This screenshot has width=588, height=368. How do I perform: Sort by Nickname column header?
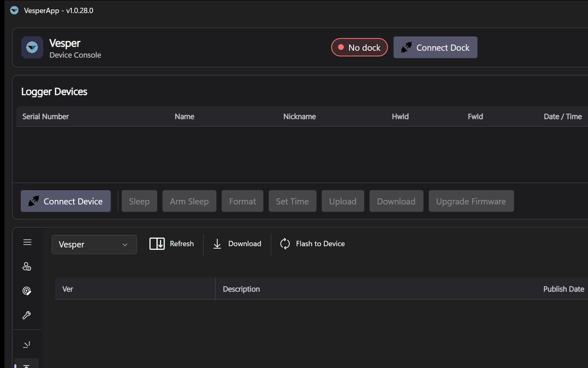coord(300,117)
